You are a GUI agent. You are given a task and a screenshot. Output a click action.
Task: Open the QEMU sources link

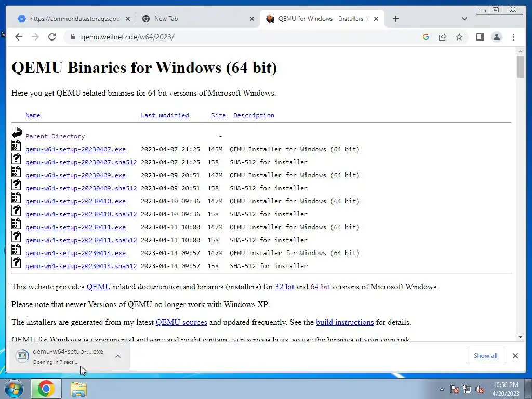(181, 322)
